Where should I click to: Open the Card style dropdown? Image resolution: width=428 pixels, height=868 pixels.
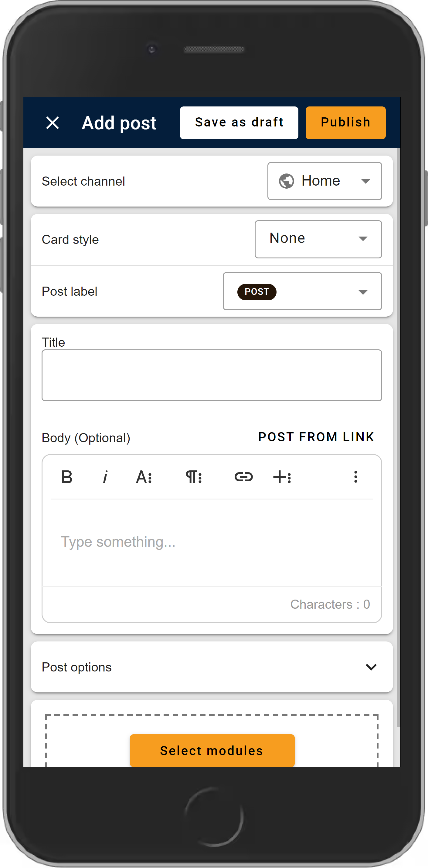(318, 239)
